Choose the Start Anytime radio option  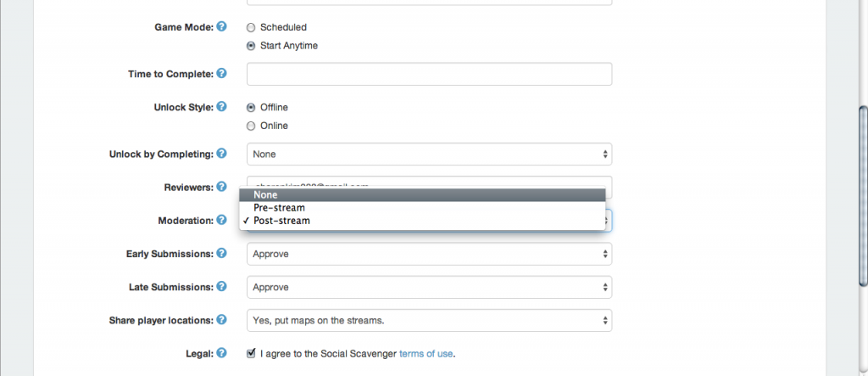pyautogui.click(x=251, y=46)
